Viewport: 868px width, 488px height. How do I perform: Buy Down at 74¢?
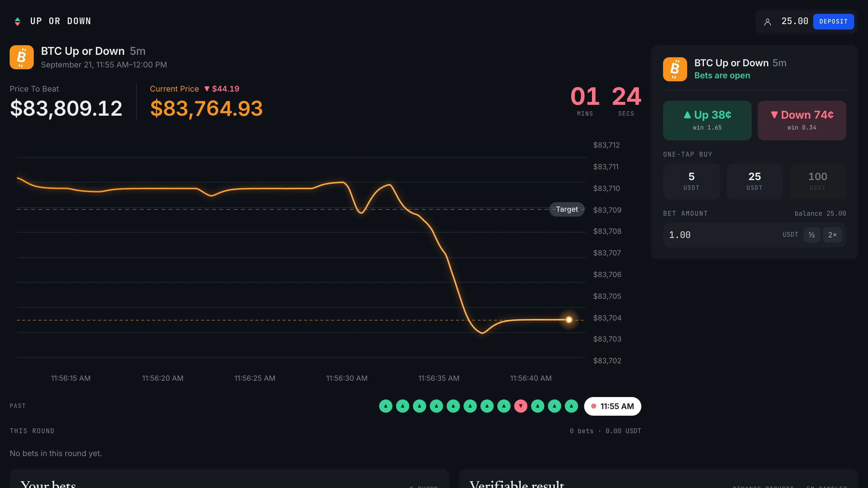[x=802, y=120]
